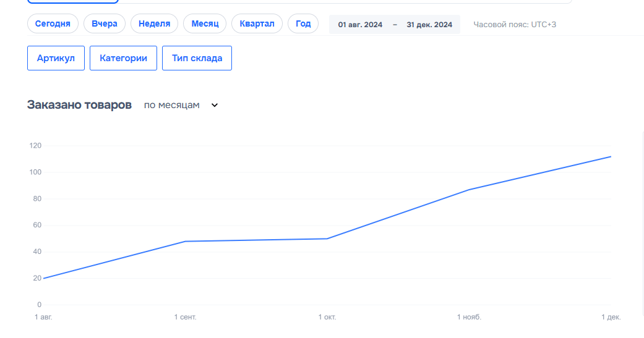644x338 pixels.
Task: Click the chart data point above 1 нояб.
Action: [469, 190]
